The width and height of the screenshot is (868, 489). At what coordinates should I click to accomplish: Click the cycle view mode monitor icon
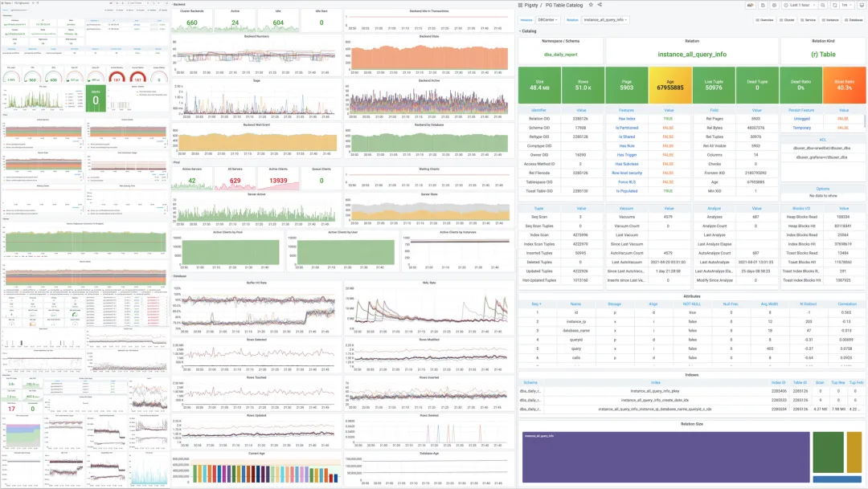[x=862, y=5]
